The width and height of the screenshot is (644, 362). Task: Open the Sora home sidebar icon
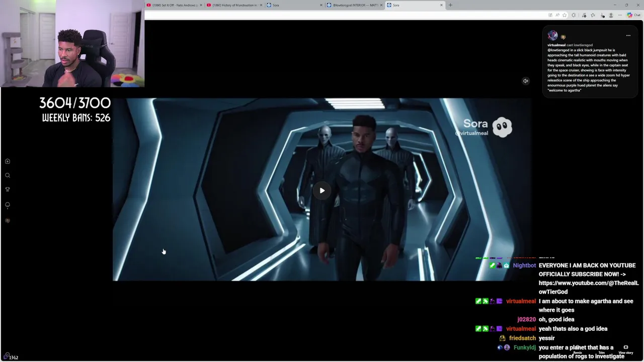point(8,161)
